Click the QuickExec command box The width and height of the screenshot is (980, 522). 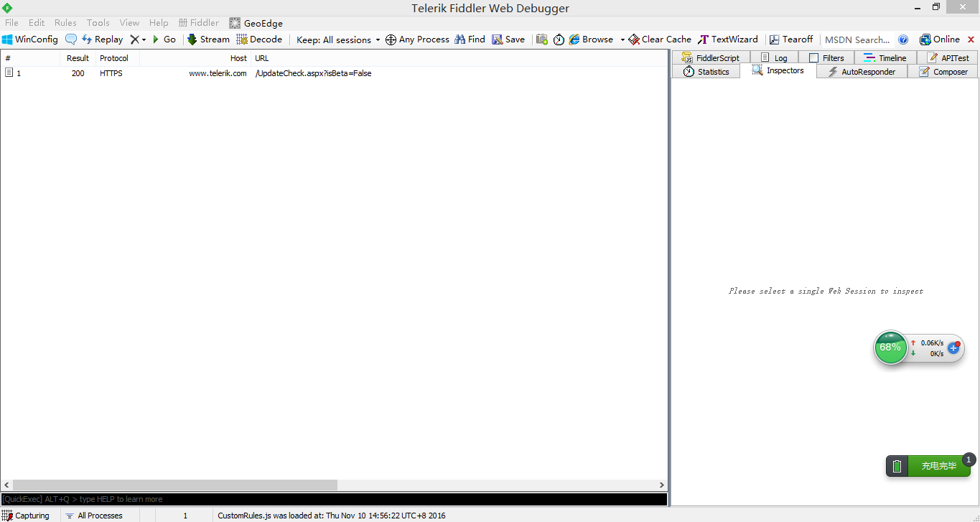[x=334, y=499]
